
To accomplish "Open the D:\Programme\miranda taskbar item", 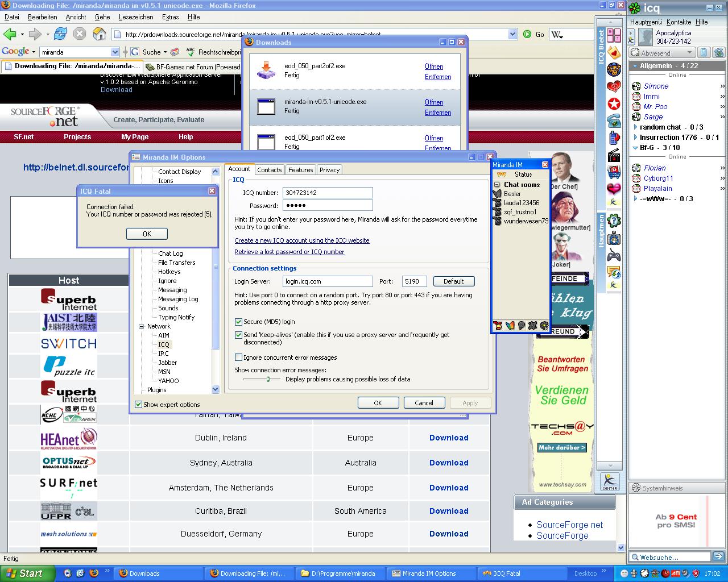I will pyautogui.click(x=341, y=573).
